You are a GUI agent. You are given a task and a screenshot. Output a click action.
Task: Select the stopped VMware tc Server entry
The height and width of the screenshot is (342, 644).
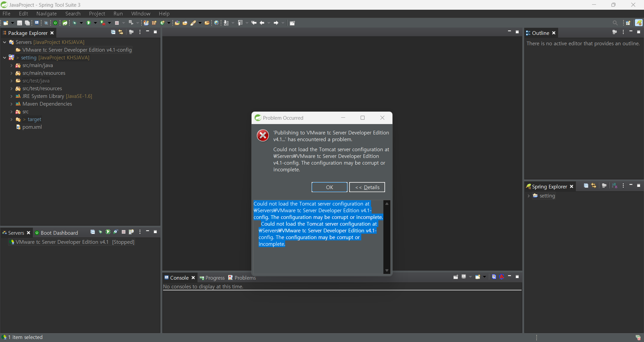pyautogui.click(x=72, y=242)
